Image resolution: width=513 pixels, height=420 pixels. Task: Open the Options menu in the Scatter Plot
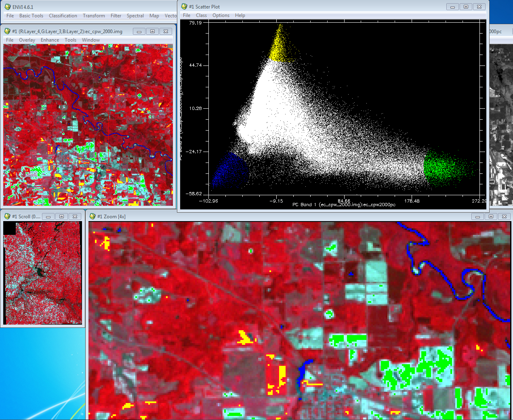click(x=221, y=15)
